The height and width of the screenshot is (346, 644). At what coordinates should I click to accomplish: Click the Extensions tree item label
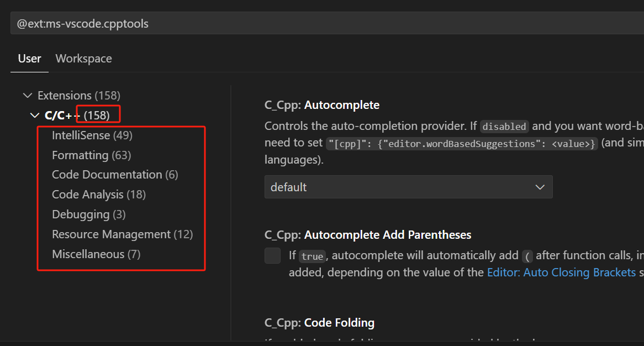point(65,96)
